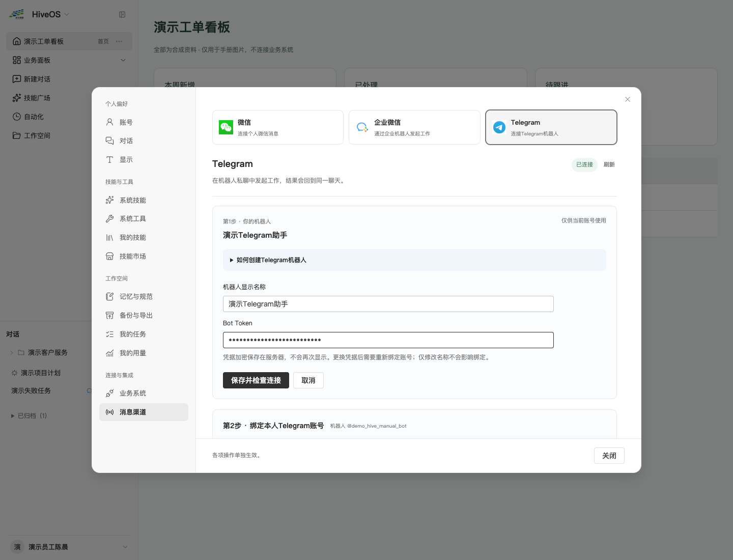Click the WeChat logo icon
Screen dimensions: 733x560
pyautogui.click(x=226, y=127)
